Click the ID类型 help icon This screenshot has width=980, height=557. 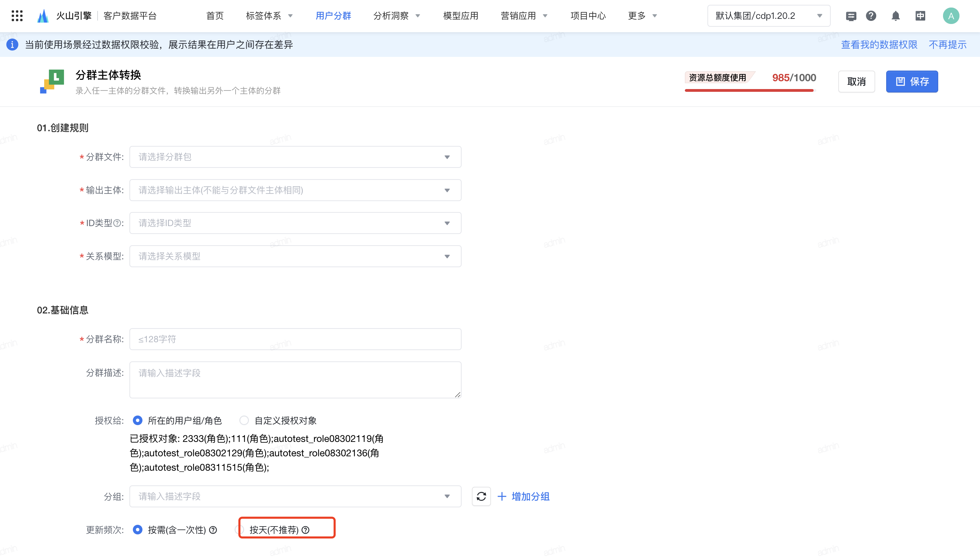[x=117, y=223]
